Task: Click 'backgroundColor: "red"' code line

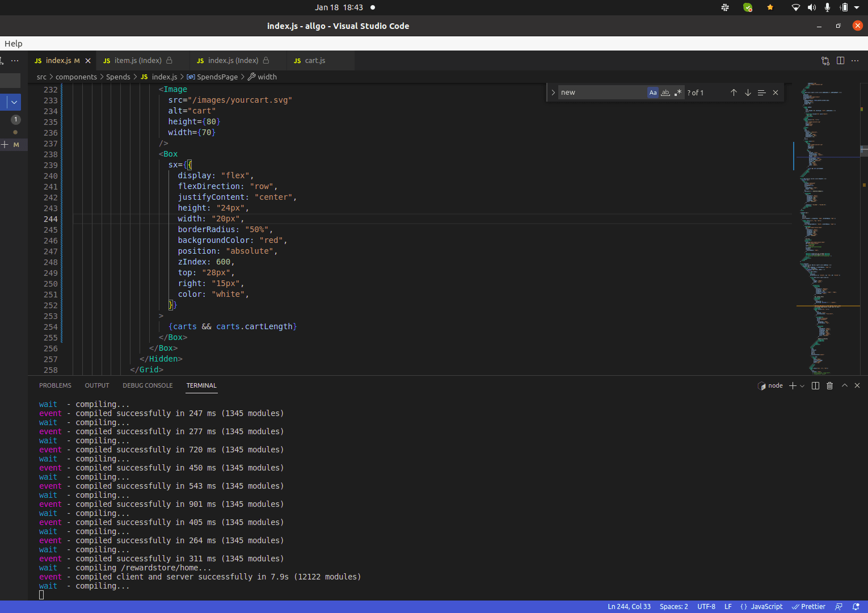Action: point(232,241)
